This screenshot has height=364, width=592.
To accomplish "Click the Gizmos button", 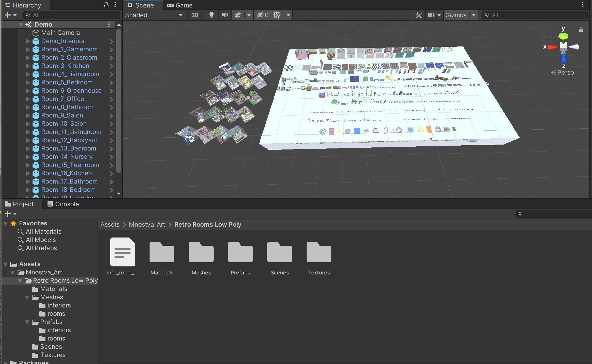I will (456, 15).
